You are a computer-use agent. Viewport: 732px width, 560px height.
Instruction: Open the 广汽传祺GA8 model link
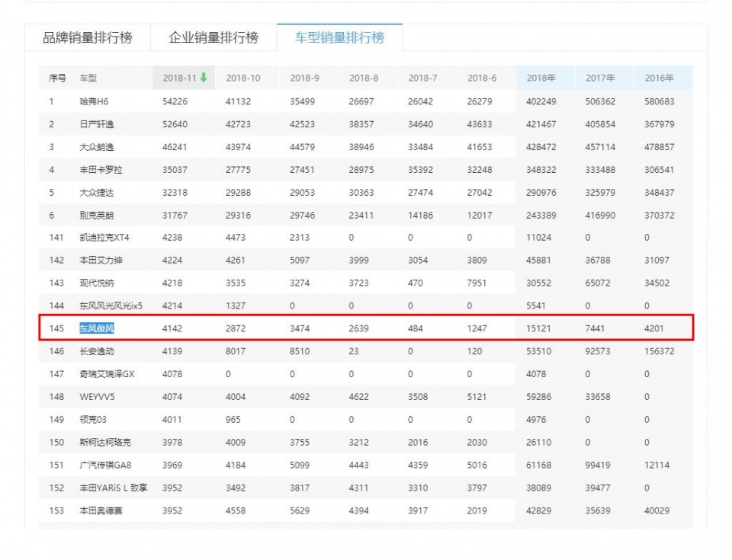tap(105, 465)
